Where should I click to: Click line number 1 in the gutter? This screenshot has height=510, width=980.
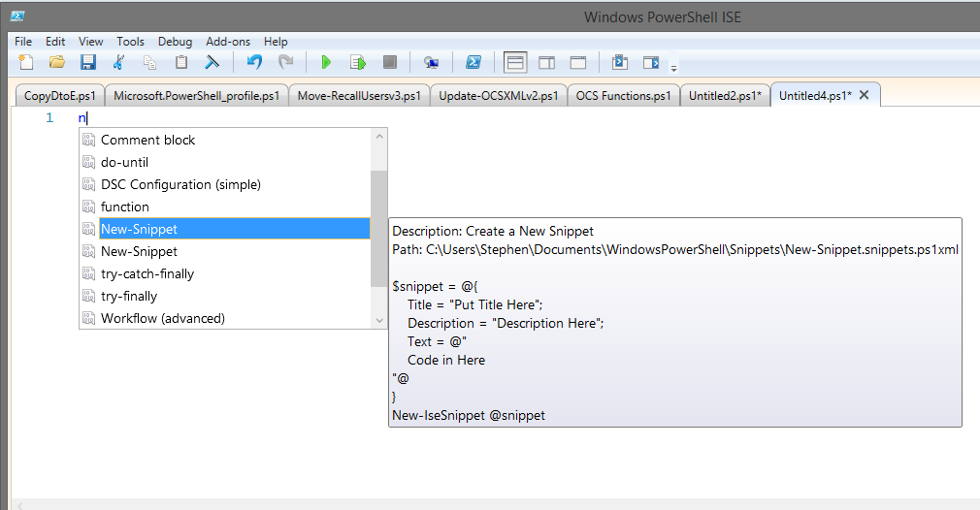click(x=49, y=117)
